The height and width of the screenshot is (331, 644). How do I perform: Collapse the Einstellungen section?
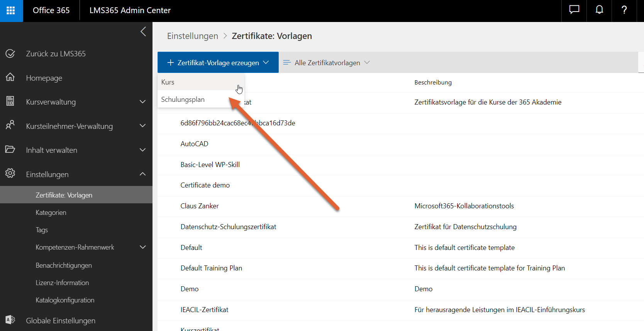pyautogui.click(x=142, y=174)
